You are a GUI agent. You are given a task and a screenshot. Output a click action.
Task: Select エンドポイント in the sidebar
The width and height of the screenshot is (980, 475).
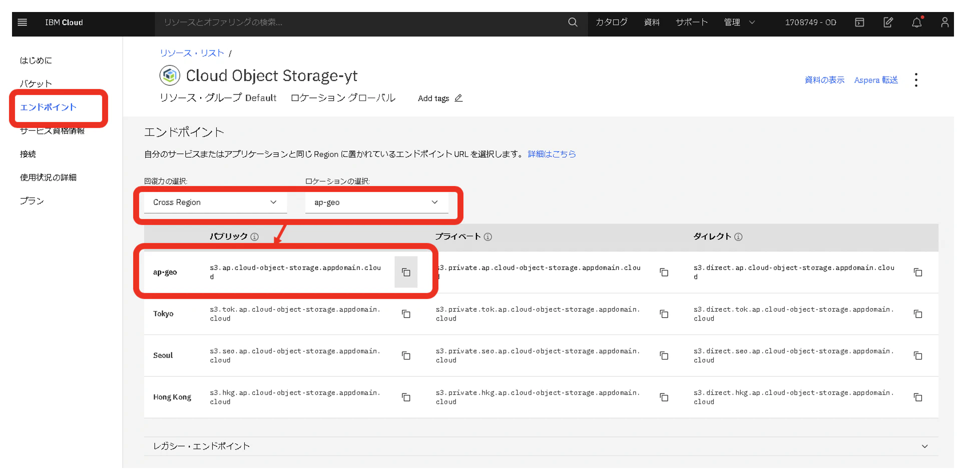(49, 107)
